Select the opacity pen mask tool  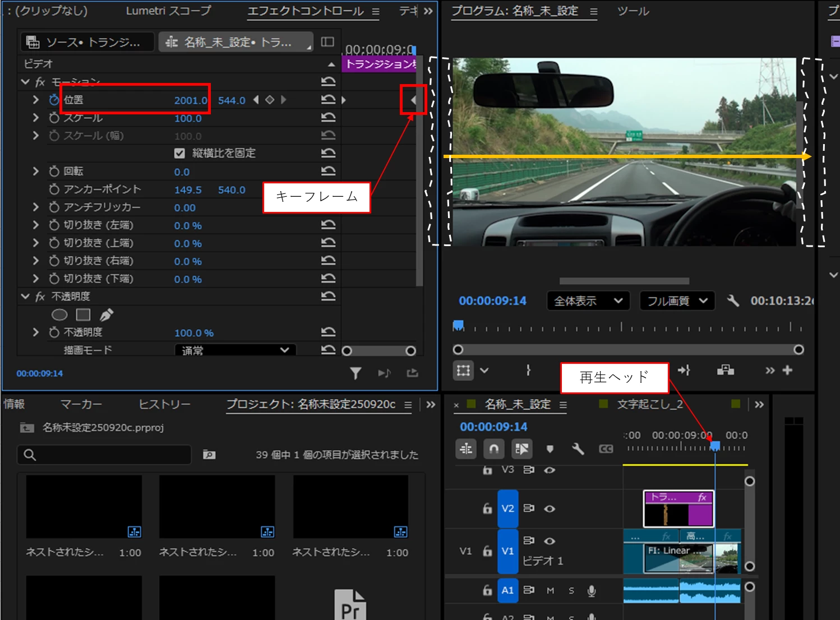(x=107, y=315)
